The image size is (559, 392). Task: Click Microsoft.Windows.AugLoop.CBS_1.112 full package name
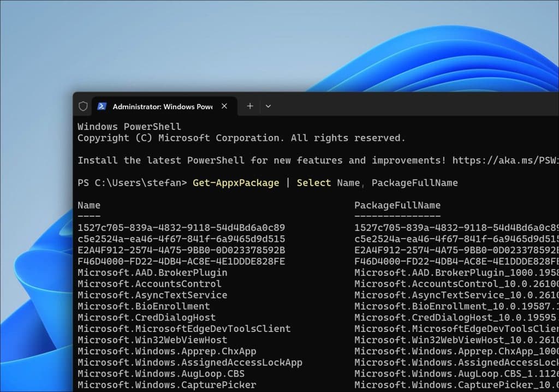coord(457,373)
